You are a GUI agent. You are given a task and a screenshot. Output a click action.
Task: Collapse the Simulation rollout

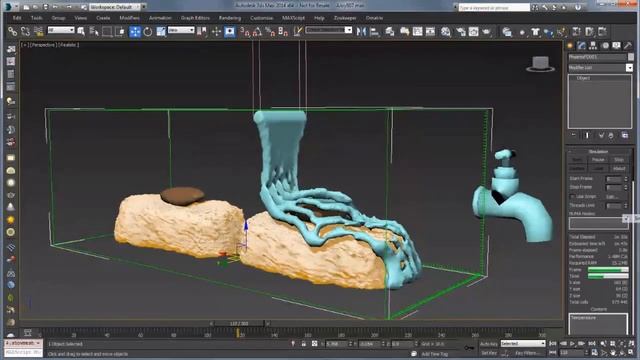(598, 151)
